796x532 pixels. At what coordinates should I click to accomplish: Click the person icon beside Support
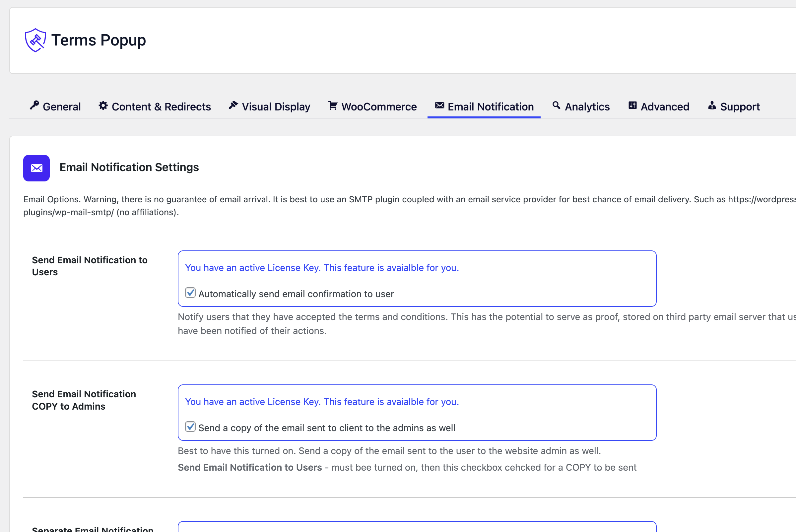(x=712, y=105)
